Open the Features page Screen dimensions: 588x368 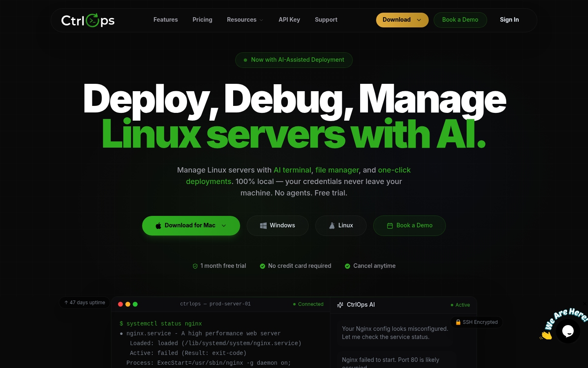point(165,20)
